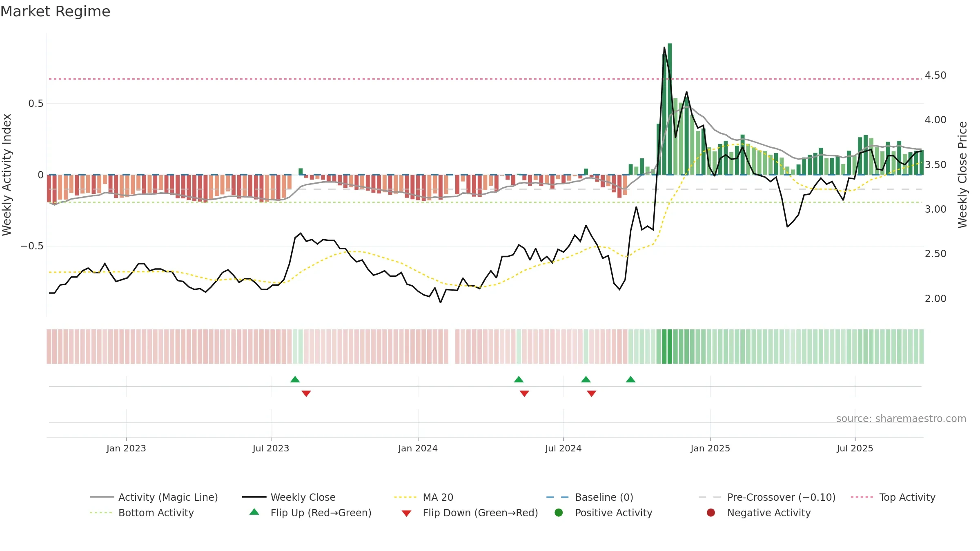Image resolution: width=980 pixels, height=551 pixels.
Task: Click the Weekly Close legend entry
Action: click(x=289, y=497)
